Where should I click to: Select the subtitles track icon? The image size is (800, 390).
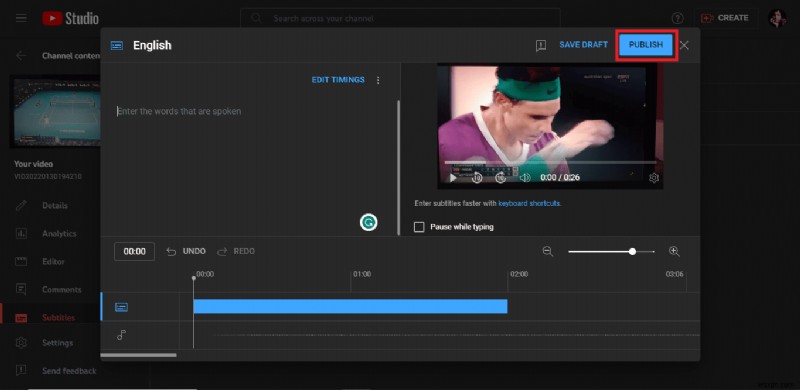pos(121,307)
